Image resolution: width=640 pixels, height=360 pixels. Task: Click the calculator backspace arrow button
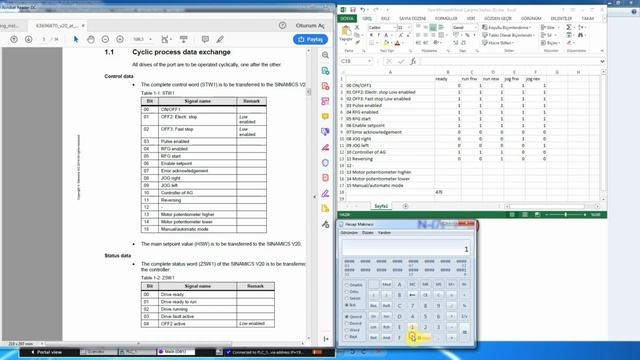412,295
